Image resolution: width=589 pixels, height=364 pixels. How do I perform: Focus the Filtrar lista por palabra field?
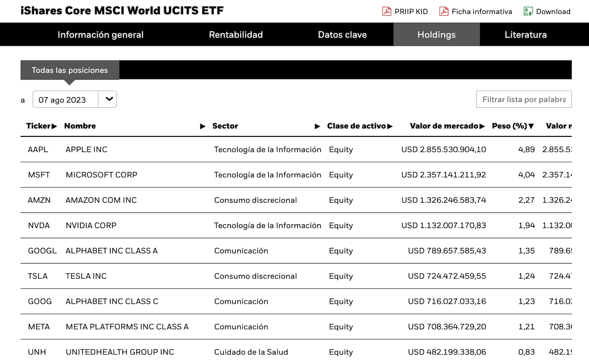click(x=524, y=99)
